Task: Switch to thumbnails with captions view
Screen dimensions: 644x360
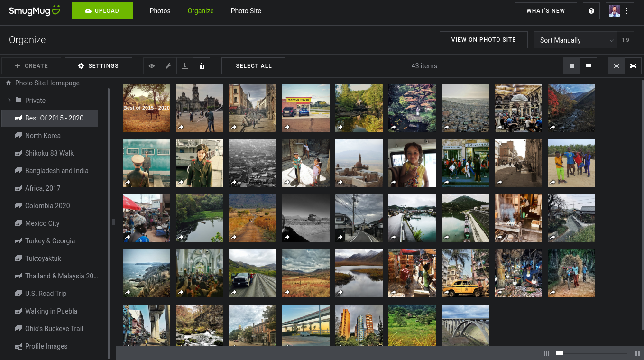Action: click(x=589, y=66)
